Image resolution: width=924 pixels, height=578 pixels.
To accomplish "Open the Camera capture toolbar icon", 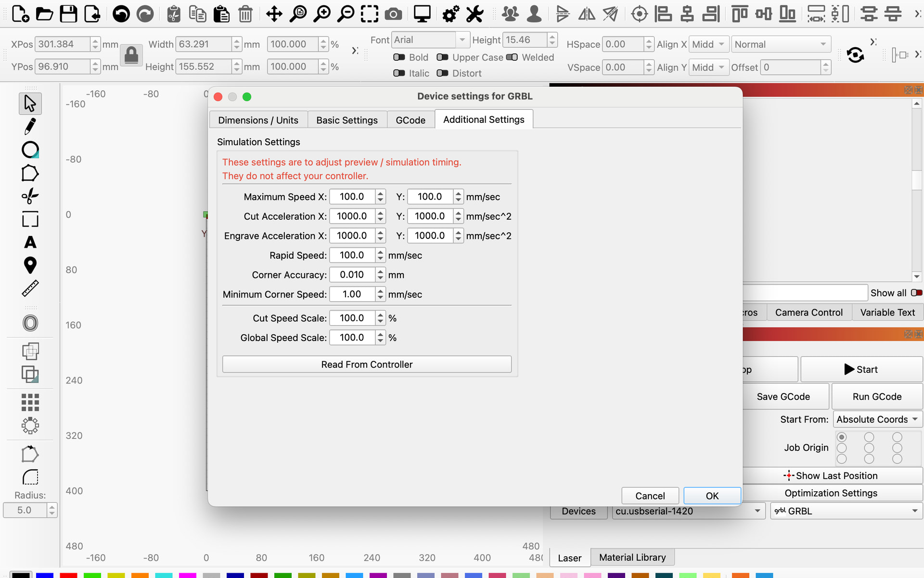I will coord(393,14).
